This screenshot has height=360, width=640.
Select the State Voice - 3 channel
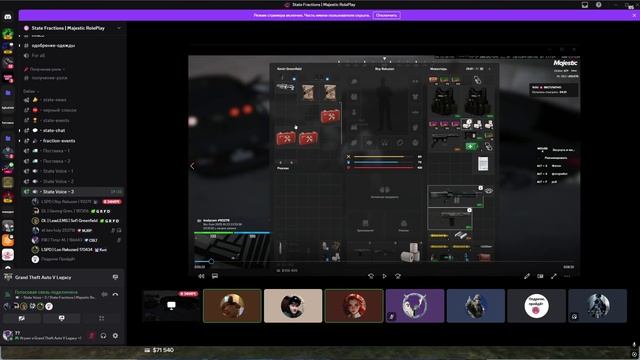[x=73, y=191]
